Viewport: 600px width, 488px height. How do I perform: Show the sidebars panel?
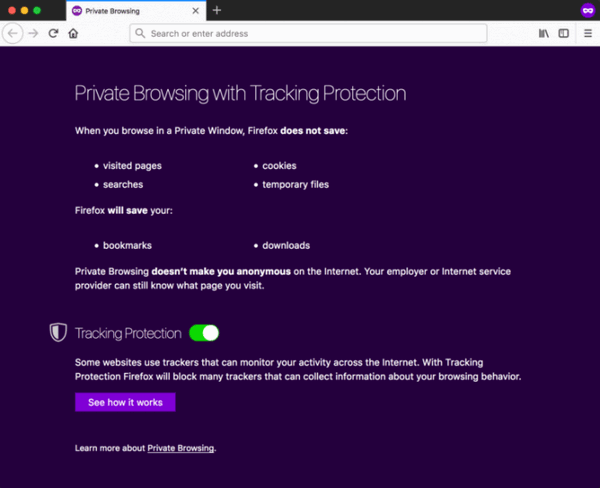pos(564,33)
